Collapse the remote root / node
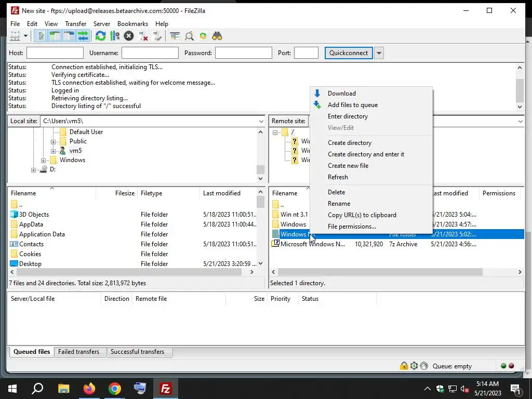 [275, 132]
